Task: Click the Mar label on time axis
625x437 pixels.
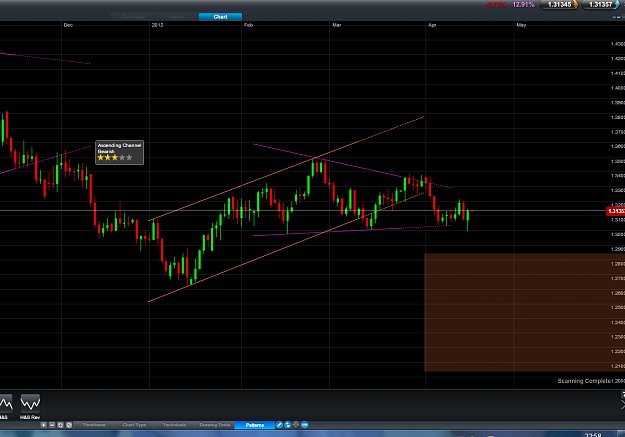Action: click(x=337, y=25)
